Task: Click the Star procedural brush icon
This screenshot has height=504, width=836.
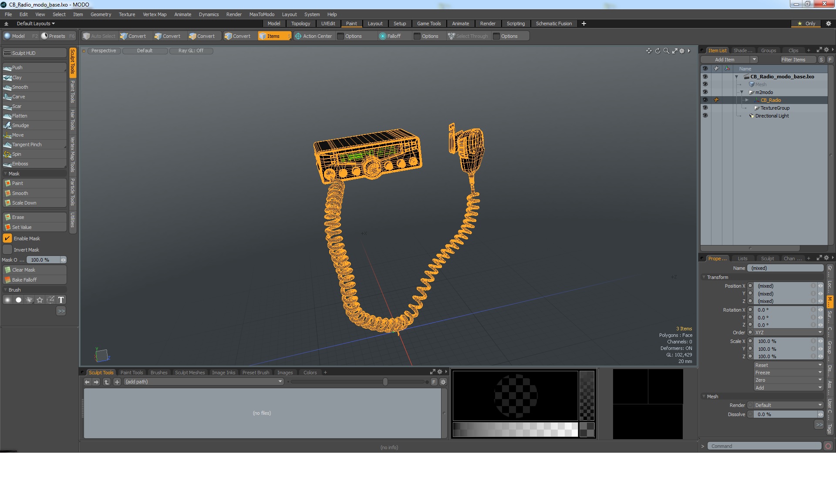Action: 40,300
